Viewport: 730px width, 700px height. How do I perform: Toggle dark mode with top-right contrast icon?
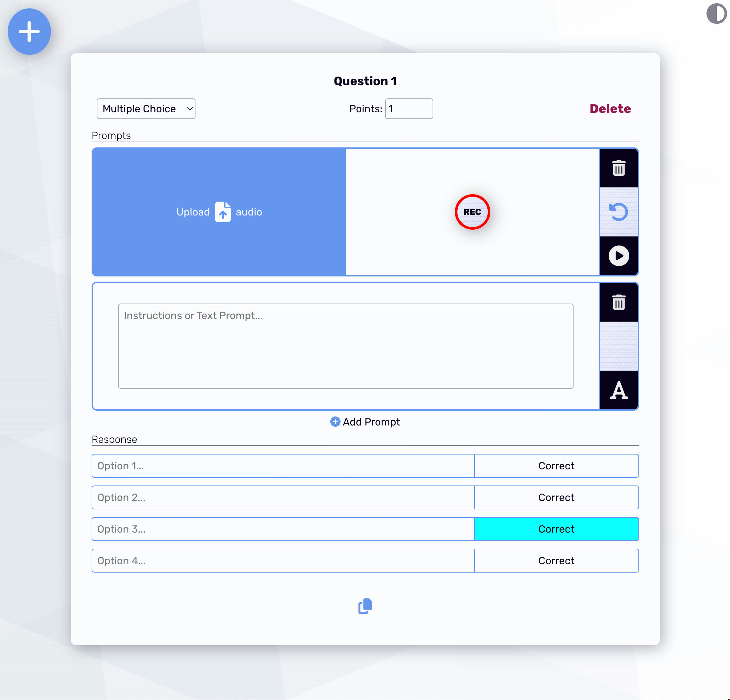716,14
